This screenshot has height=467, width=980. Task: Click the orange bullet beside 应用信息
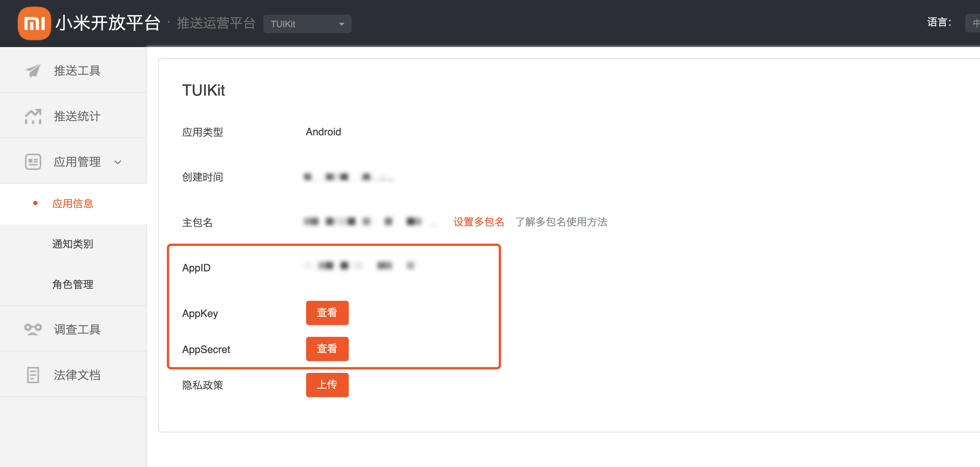click(x=35, y=203)
